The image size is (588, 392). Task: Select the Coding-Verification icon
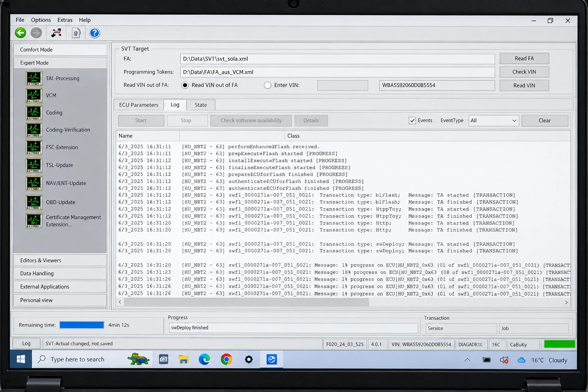[x=34, y=130]
